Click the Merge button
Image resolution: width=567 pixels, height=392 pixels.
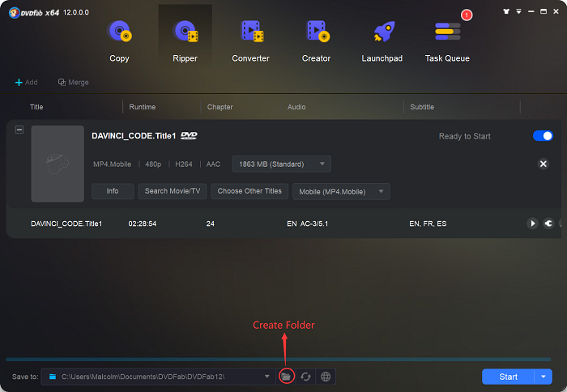point(74,83)
